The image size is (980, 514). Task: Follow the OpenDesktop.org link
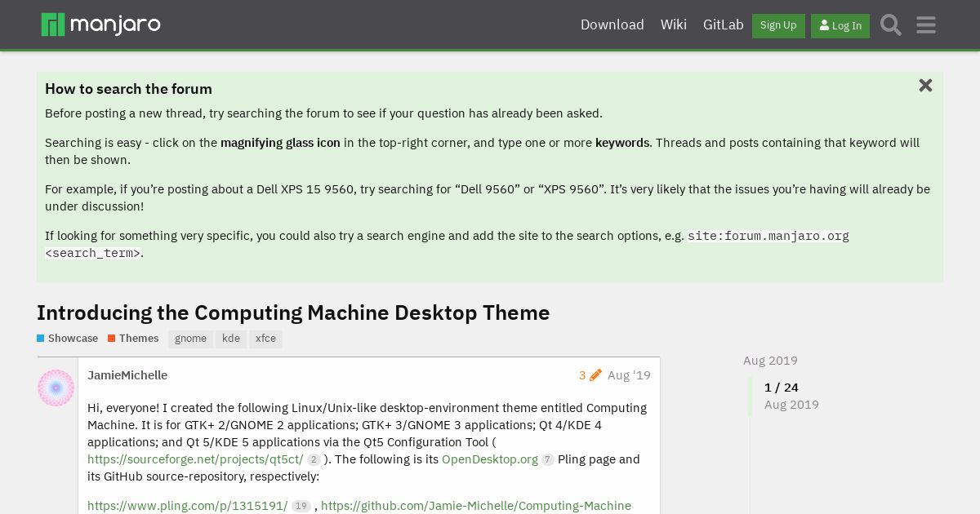[x=490, y=459]
